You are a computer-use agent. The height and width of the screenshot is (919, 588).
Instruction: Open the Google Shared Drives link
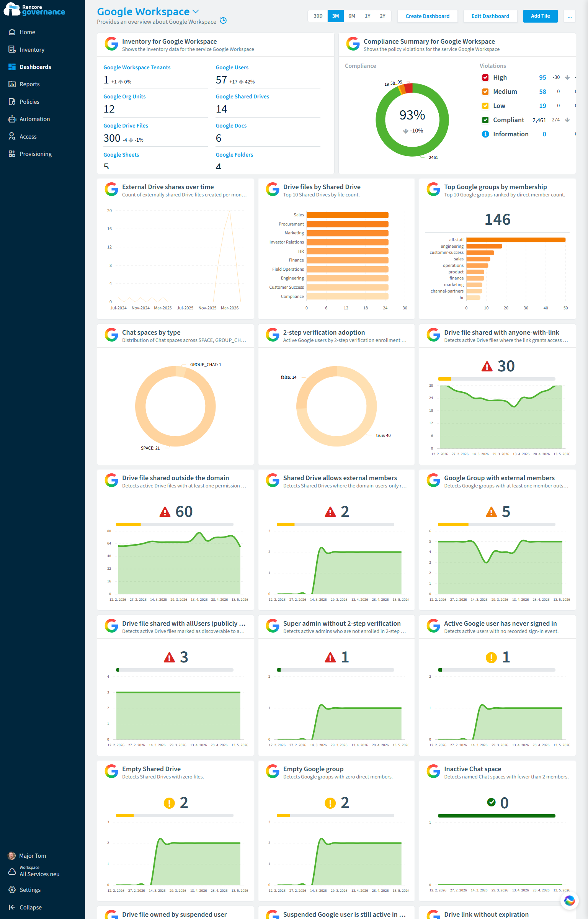pos(242,96)
